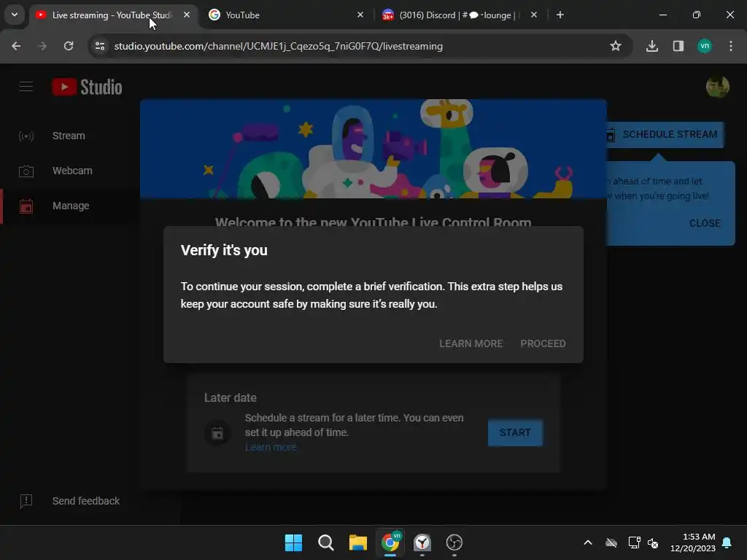Image resolution: width=747 pixels, height=560 pixels.
Task: Click the Later date calendar icon
Action: (x=217, y=433)
